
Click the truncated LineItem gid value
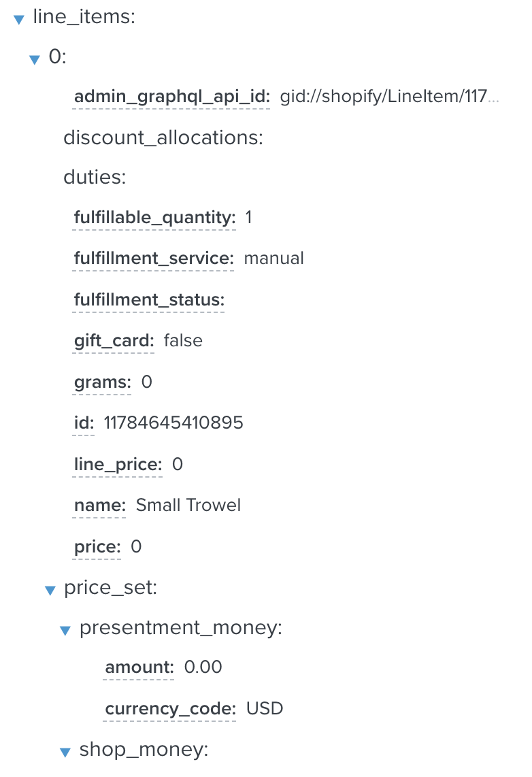[x=390, y=96]
